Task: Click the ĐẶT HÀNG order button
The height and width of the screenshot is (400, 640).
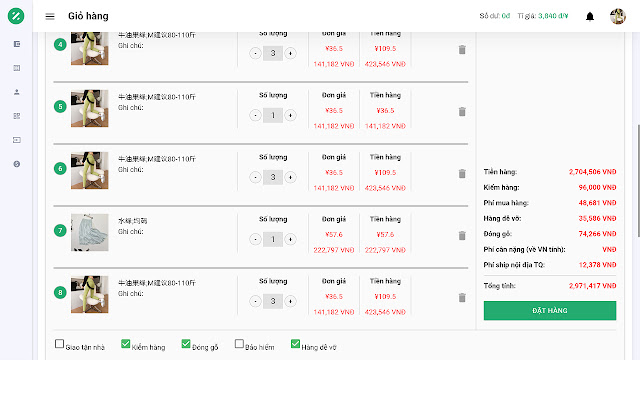Action: 550,311
